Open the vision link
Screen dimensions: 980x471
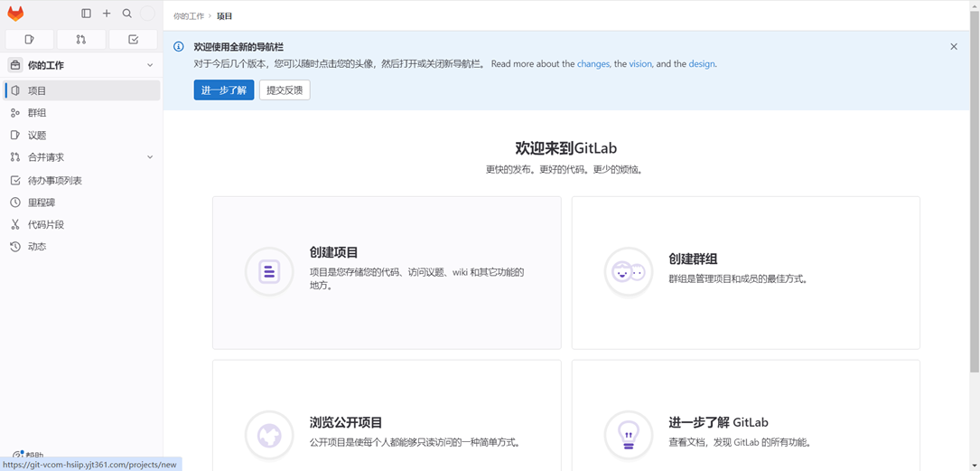pos(640,64)
